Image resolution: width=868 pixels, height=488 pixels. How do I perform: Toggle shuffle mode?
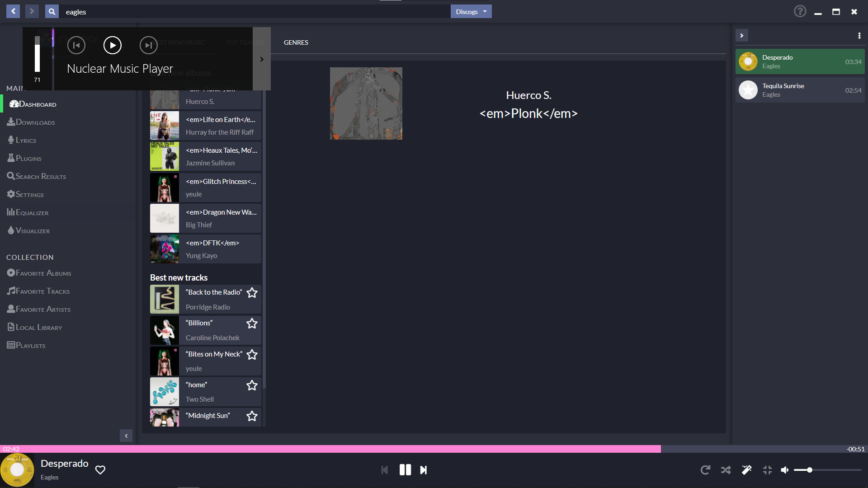coord(726,470)
